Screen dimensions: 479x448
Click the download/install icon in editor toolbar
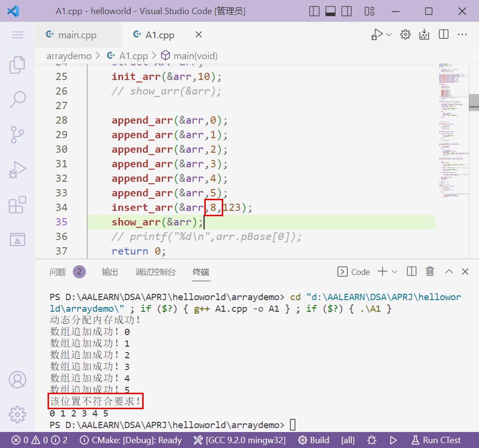coord(424,34)
